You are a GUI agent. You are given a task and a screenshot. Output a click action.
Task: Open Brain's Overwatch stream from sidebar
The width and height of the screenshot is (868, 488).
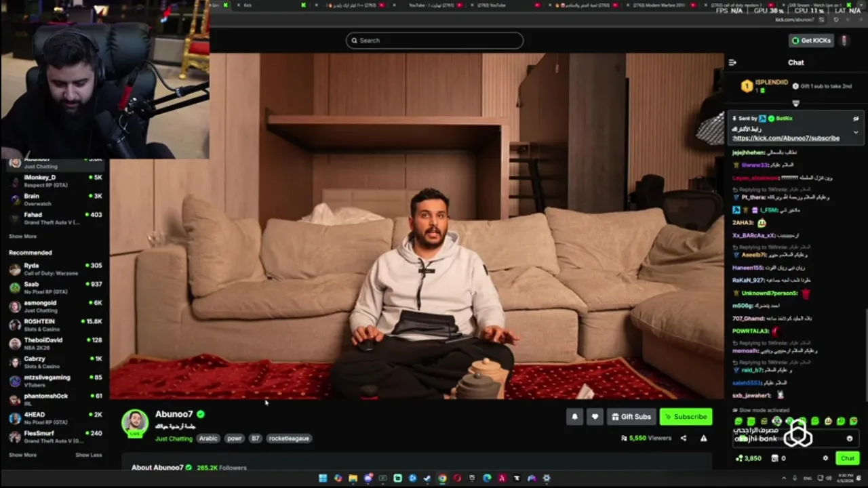pos(54,199)
